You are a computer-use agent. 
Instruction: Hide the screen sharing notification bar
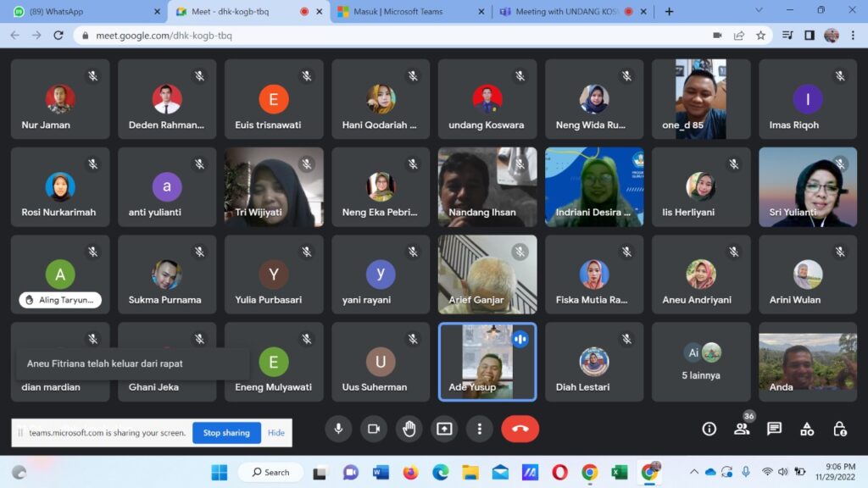click(x=276, y=433)
